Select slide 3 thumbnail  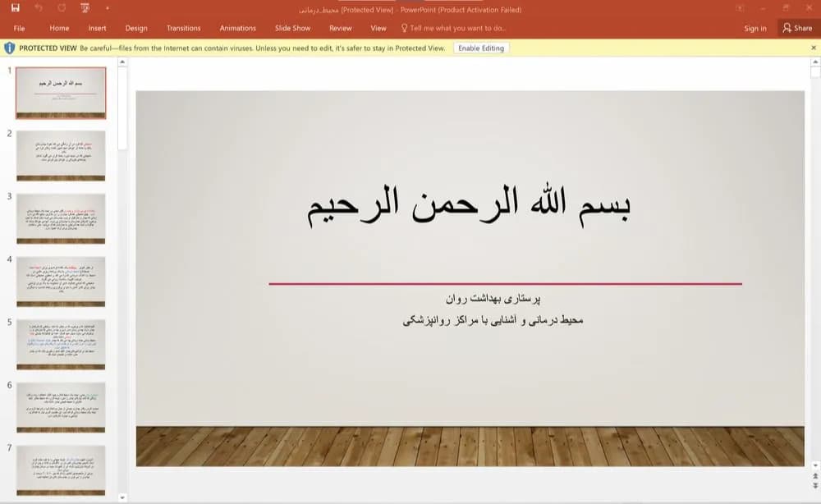61,218
